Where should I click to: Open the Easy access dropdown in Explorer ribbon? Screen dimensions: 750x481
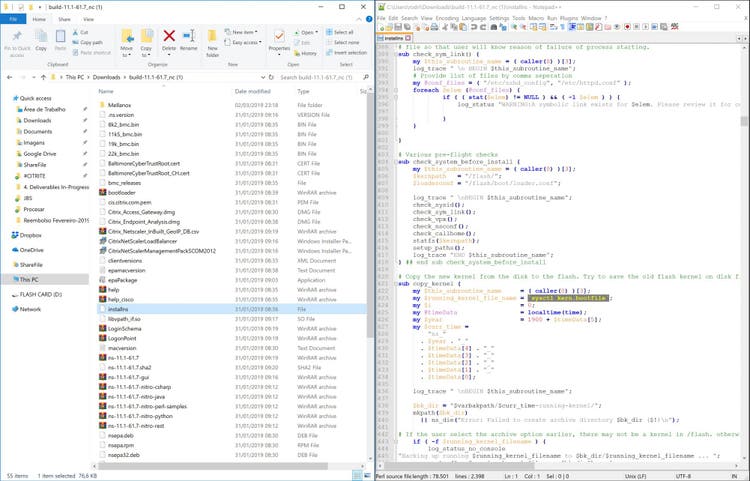(x=243, y=43)
